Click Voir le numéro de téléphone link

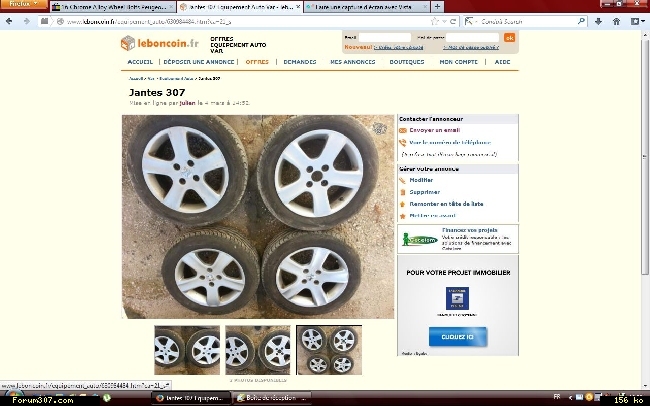(x=450, y=143)
